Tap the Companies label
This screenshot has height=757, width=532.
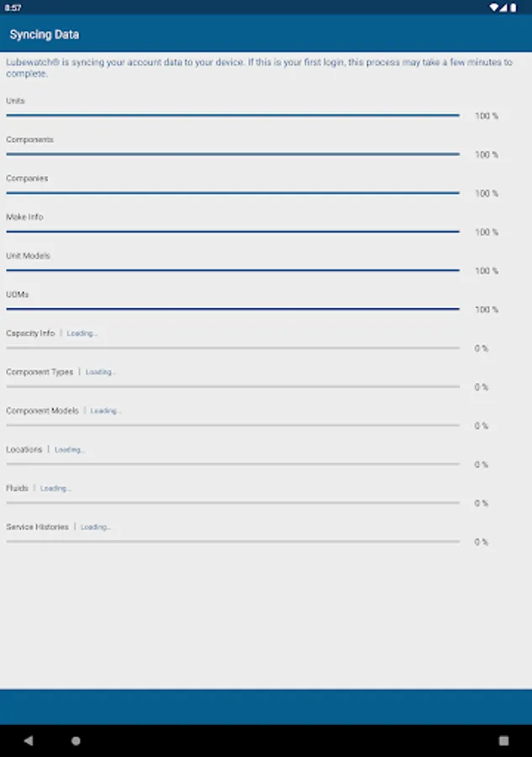pyautogui.click(x=27, y=178)
